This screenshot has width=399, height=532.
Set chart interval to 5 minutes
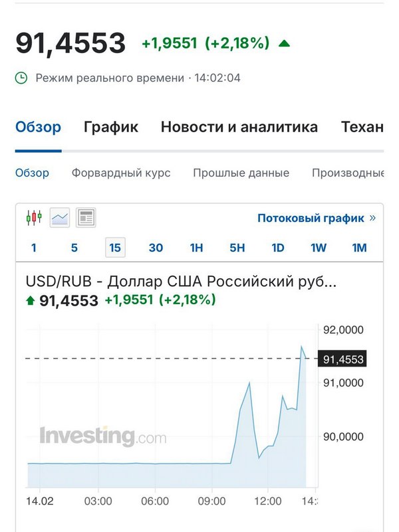pos(74,248)
